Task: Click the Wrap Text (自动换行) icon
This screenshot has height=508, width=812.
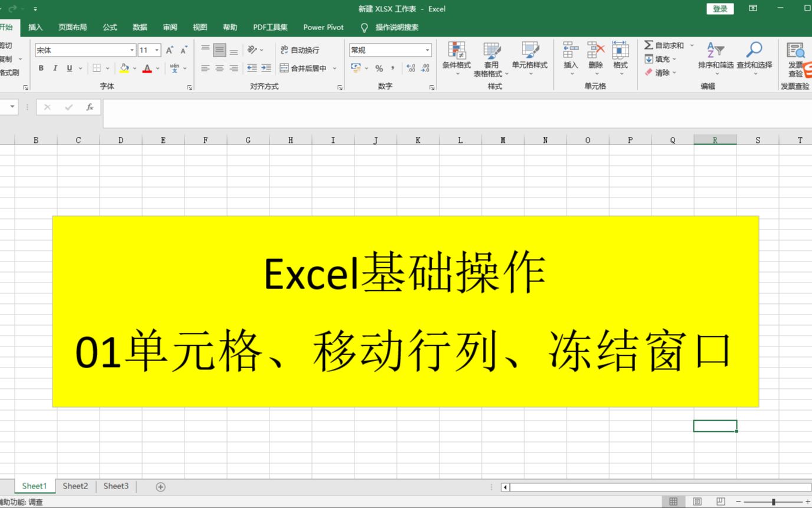Action: 302,50
